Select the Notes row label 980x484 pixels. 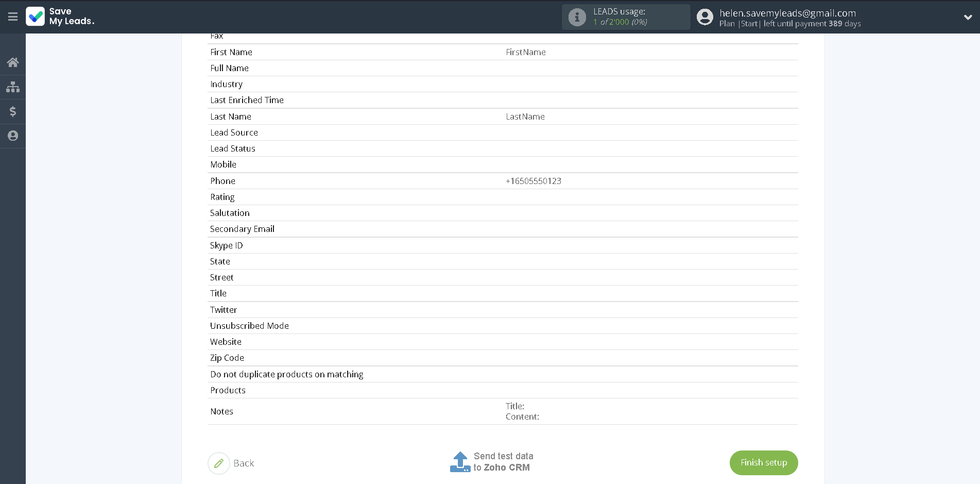coord(221,411)
